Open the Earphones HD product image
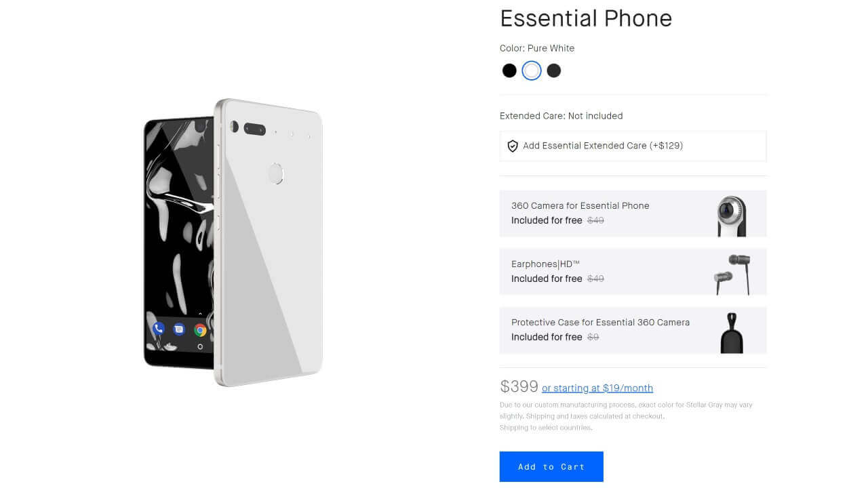This screenshot has width=868, height=488. click(x=732, y=273)
